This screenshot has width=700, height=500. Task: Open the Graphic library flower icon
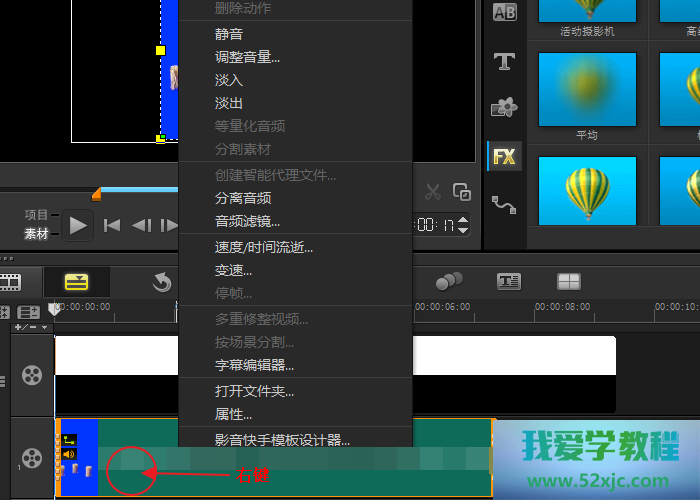click(504, 108)
